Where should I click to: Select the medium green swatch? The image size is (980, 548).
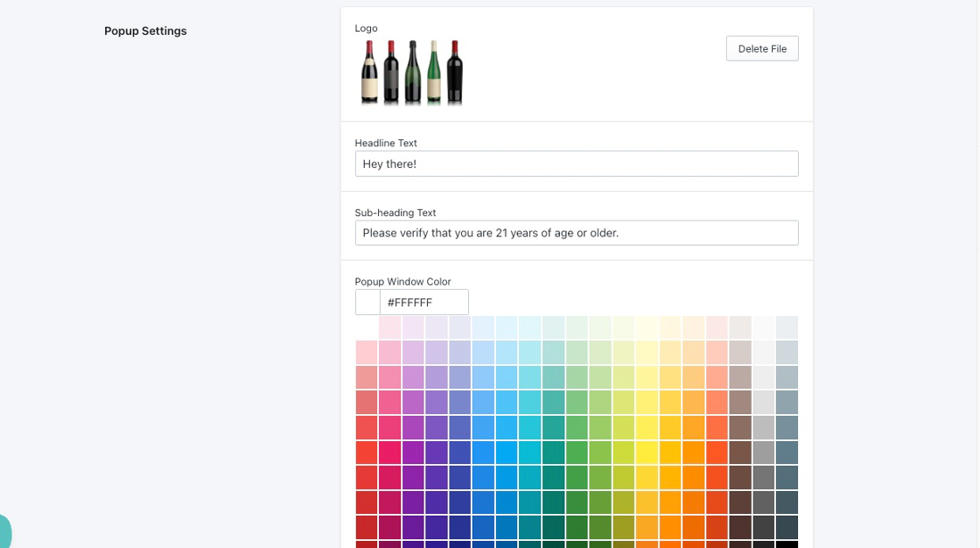(x=577, y=453)
